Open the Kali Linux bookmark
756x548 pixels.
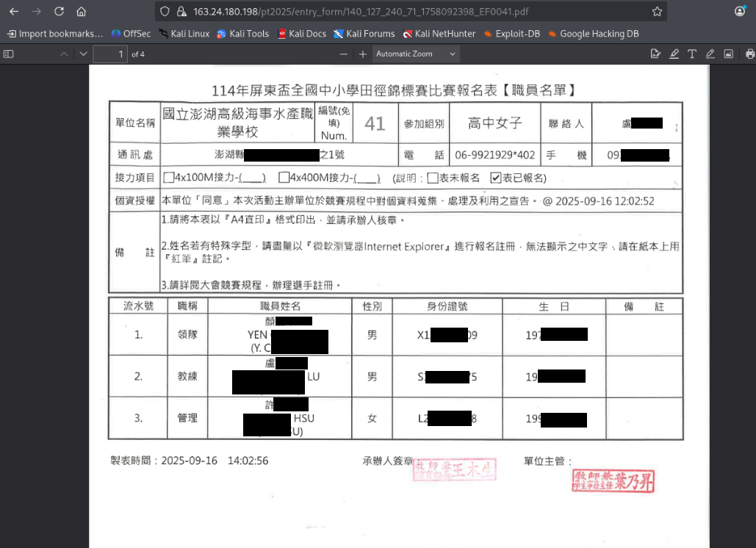184,34
